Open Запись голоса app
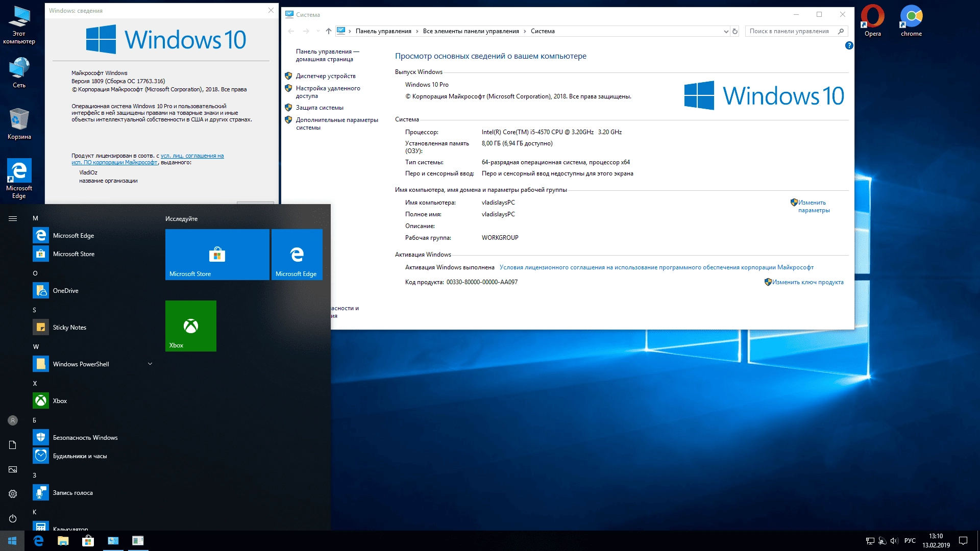This screenshot has width=980, height=551. (93, 492)
